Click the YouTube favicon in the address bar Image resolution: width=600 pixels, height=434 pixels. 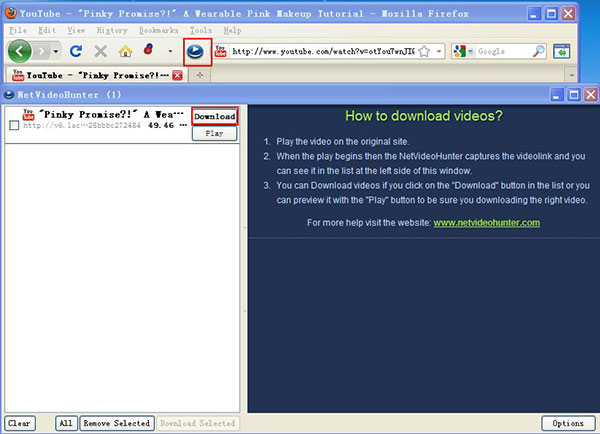point(220,51)
